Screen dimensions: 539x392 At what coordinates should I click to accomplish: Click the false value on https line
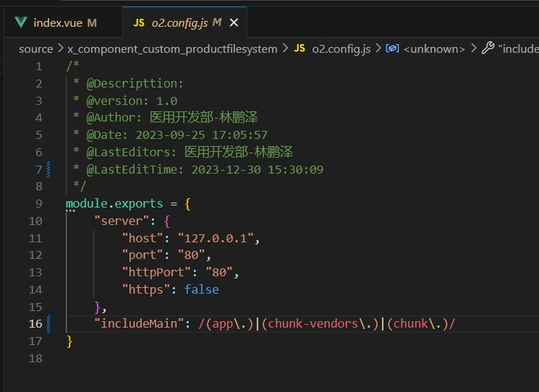[x=201, y=289]
